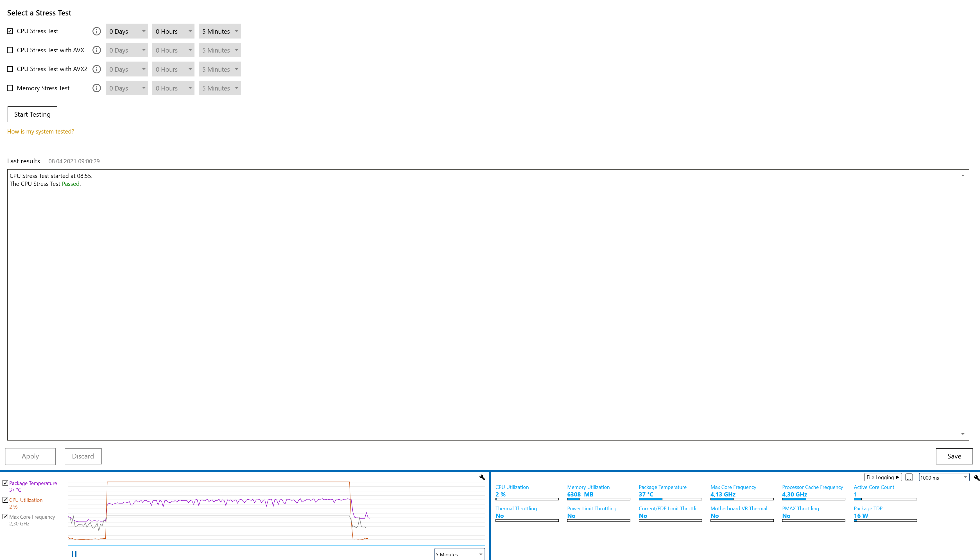Click the info icon beside CPU Stress Test

point(96,31)
